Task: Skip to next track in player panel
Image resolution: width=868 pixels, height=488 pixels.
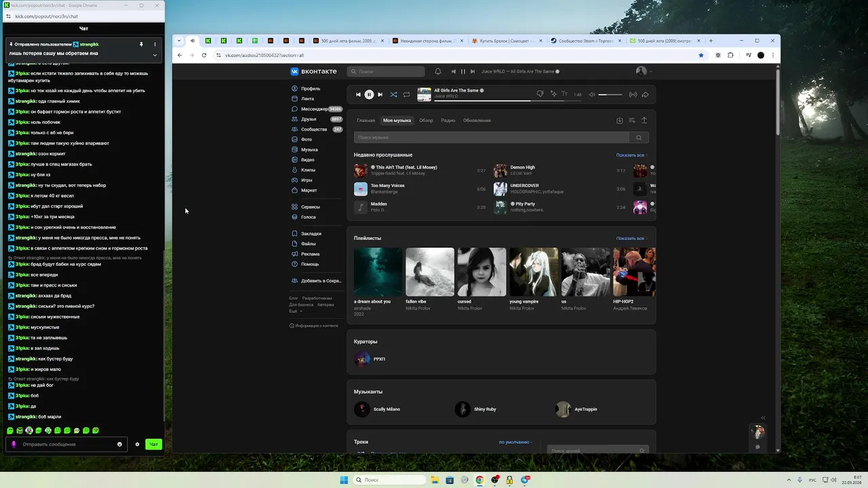Action: click(x=380, y=95)
